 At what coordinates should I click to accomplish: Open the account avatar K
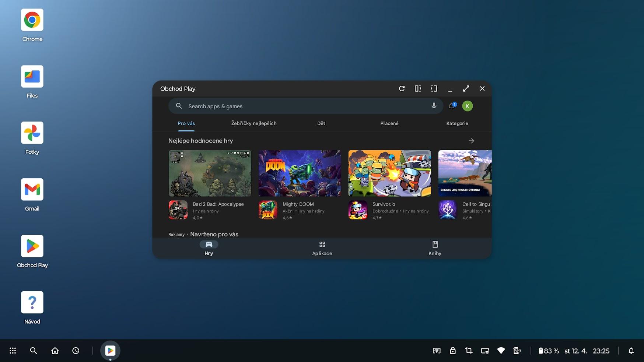point(468,106)
